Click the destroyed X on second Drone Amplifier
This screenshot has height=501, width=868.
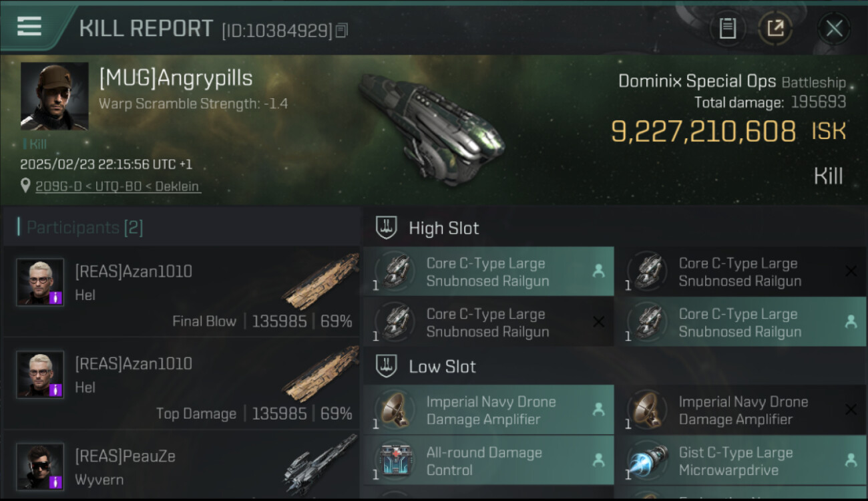click(851, 409)
